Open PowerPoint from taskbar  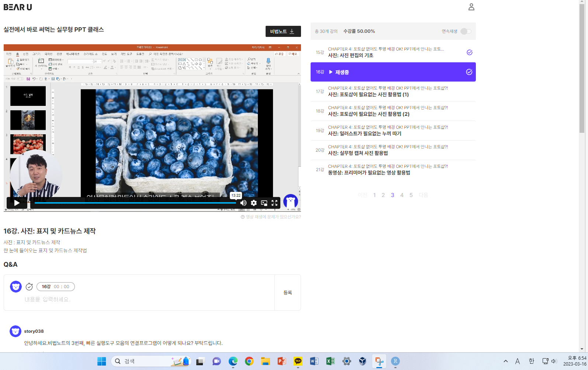(281, 361)
